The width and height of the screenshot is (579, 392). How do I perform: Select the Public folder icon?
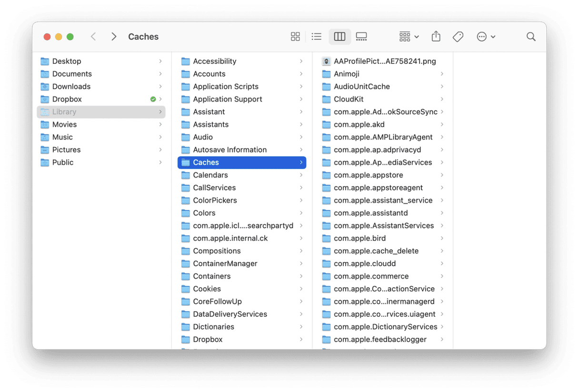click(x=45, y=162)
